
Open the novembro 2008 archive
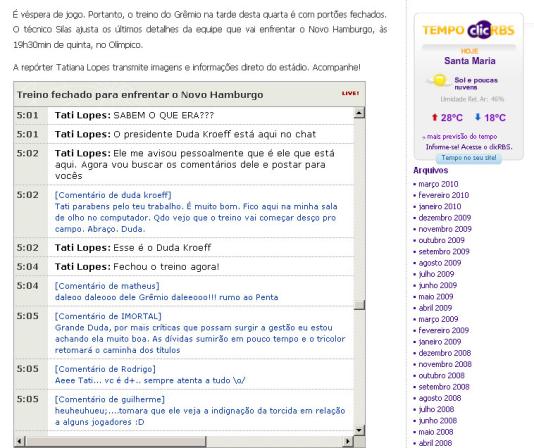[445, 364]
